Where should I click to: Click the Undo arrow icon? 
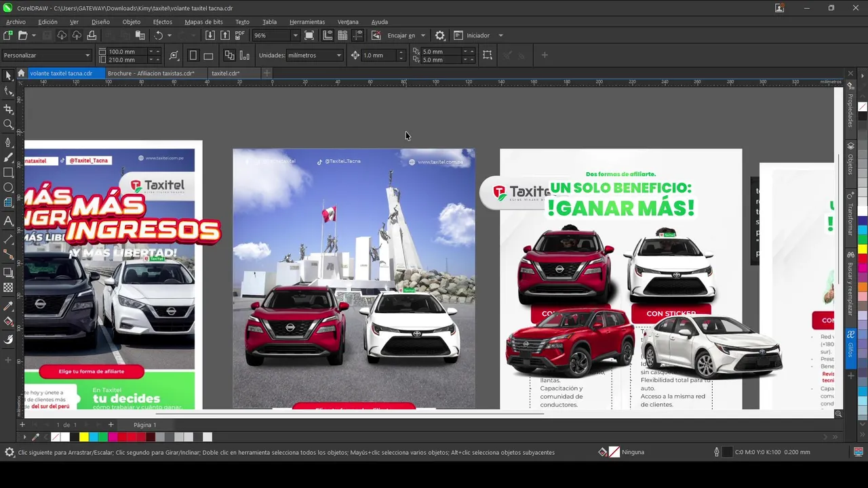159,35
